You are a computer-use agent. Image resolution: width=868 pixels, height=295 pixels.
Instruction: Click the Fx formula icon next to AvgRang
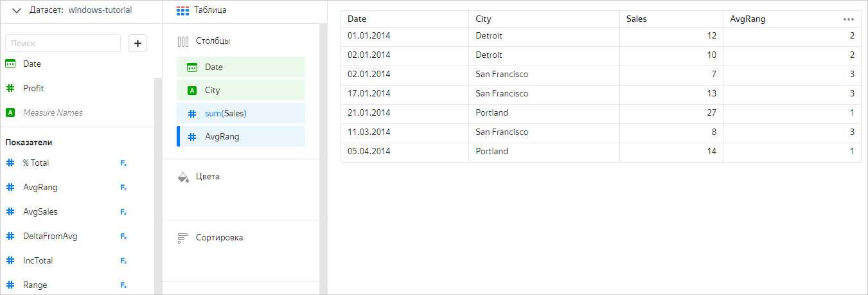pos(123,188)
